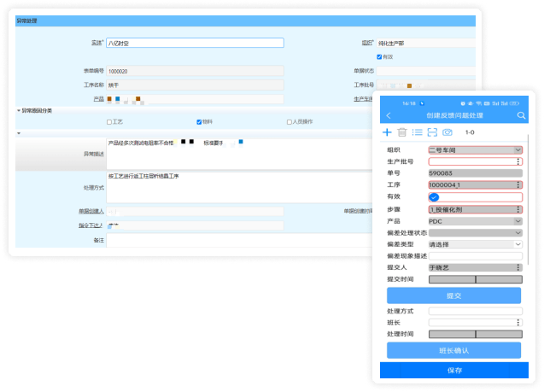Click the 保存 save button
This screenshot has width=544, height=392.
click(x=453, y=371)
